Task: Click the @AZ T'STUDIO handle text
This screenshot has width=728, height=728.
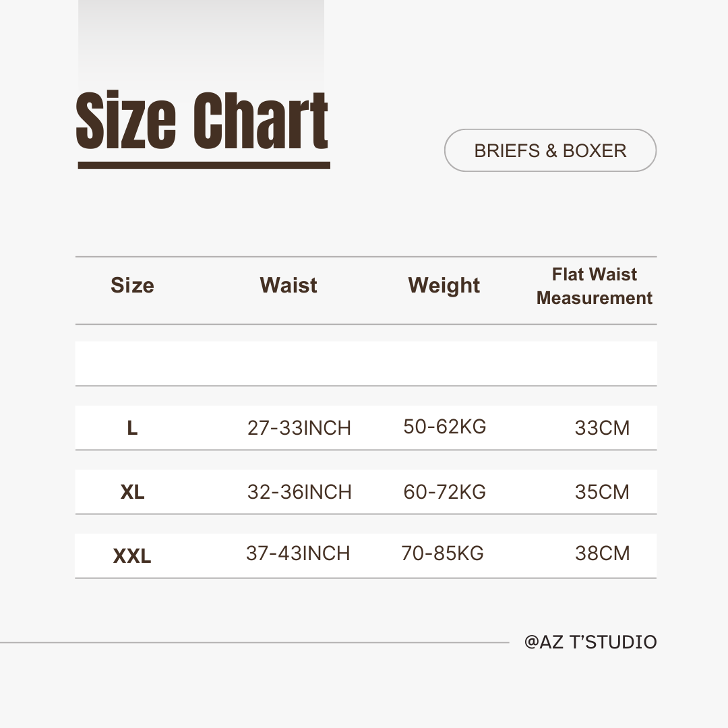Action: [x=590, y=642]
